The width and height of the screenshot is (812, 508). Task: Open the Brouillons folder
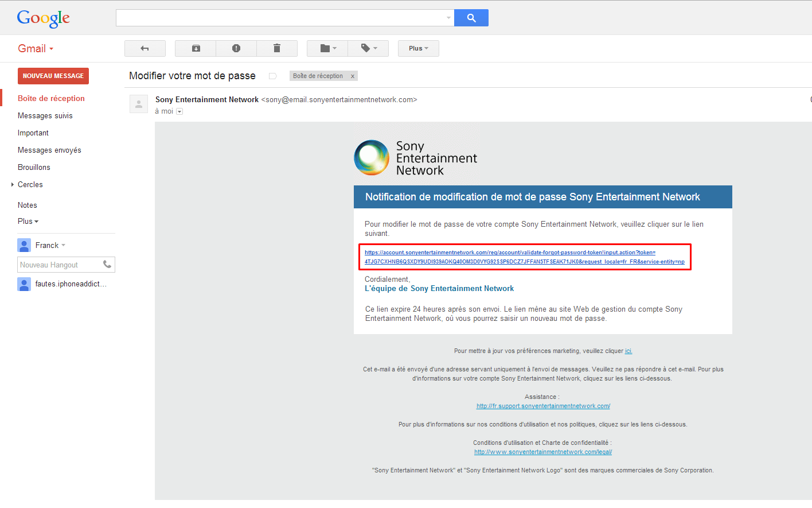pyautogui.click(x=34, y=167)
